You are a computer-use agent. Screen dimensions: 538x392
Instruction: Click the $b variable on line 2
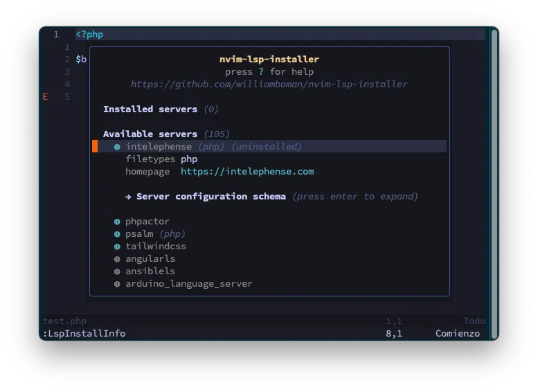(81, 59)
